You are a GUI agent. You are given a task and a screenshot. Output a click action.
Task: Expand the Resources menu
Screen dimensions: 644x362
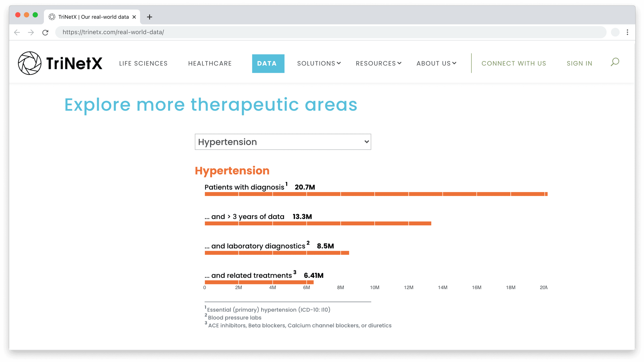click(378, 63)
